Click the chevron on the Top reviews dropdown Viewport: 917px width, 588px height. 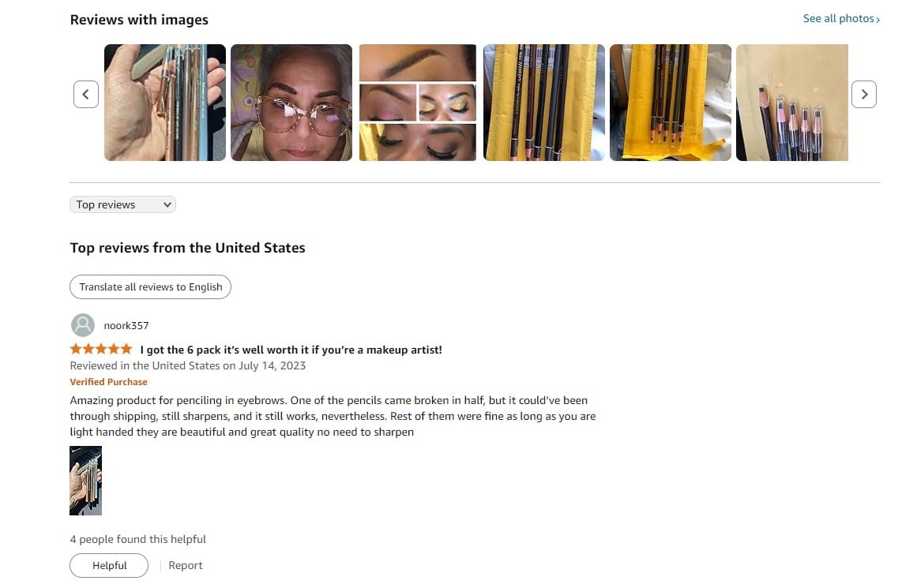point(167,204)
